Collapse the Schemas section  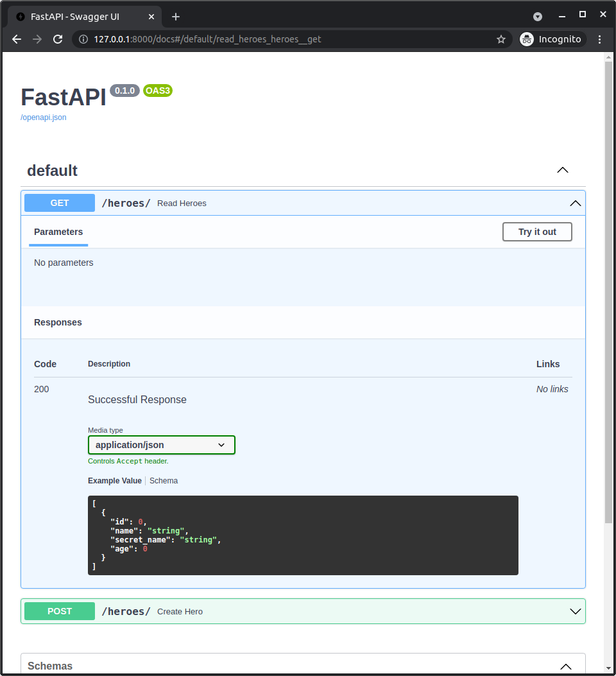coord(566,666)
